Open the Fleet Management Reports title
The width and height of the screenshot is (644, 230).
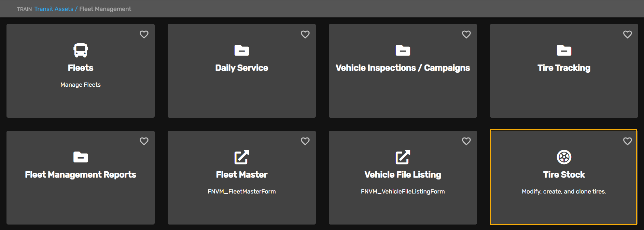pyautogui.click(x=81, y=175)
